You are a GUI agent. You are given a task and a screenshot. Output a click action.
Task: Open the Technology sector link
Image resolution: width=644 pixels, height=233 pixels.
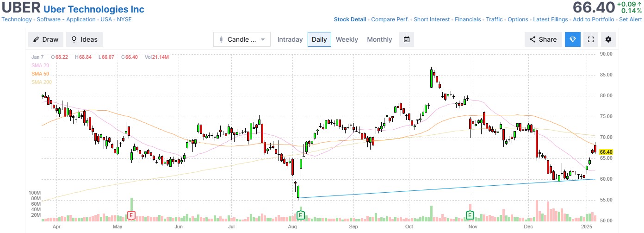click(x=17, y=19)
